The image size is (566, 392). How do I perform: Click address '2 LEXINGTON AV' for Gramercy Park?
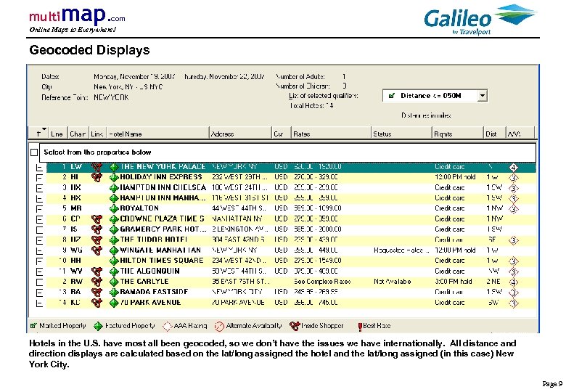pos(240,229)
